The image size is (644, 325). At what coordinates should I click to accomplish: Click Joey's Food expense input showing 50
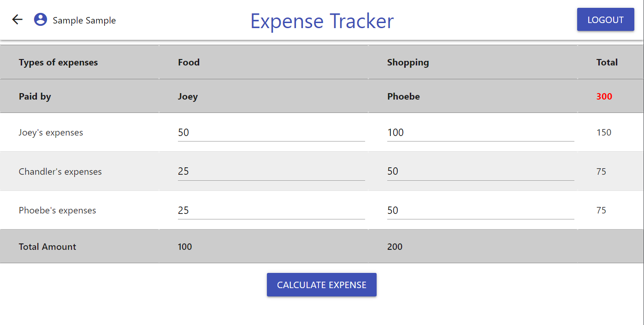[271, 132]
